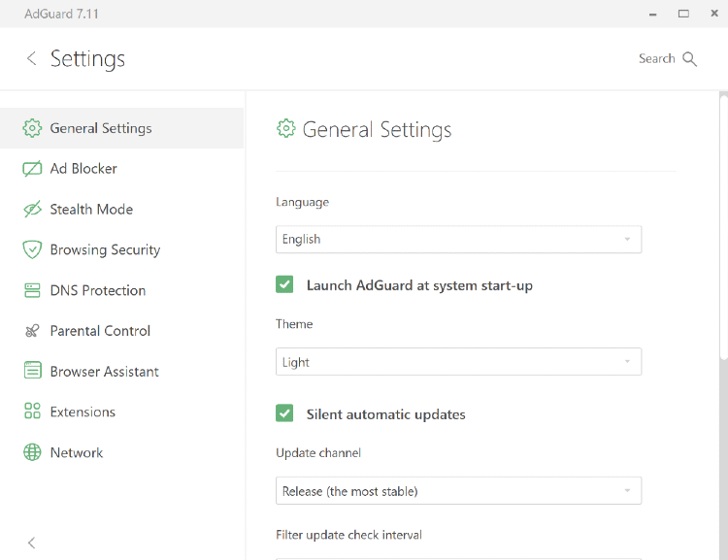Click the Network globe icon
728x560 pixels.
coord(32,452)
